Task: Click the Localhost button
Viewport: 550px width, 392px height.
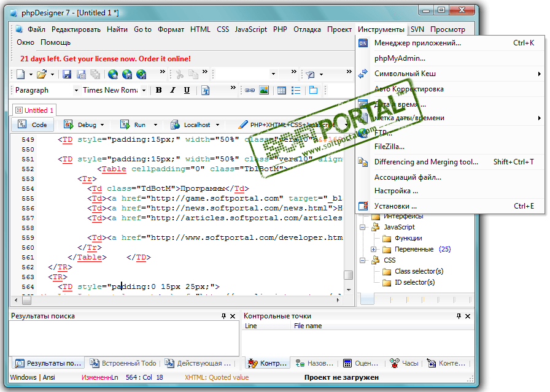Action: point(191,125)
